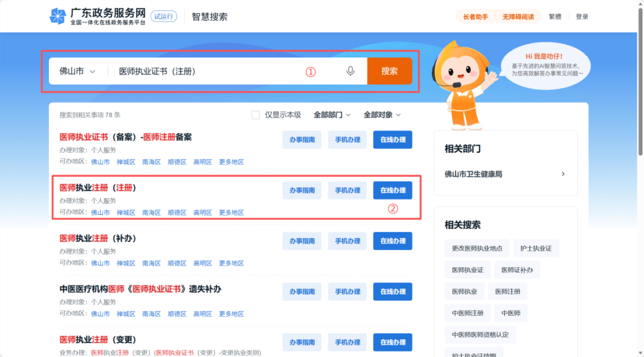Image resolution: width=644 pixels, height=357 pixels.
Task: Click 手机办理 for 医师执业证书（备案）
Action: click(347, 140)
